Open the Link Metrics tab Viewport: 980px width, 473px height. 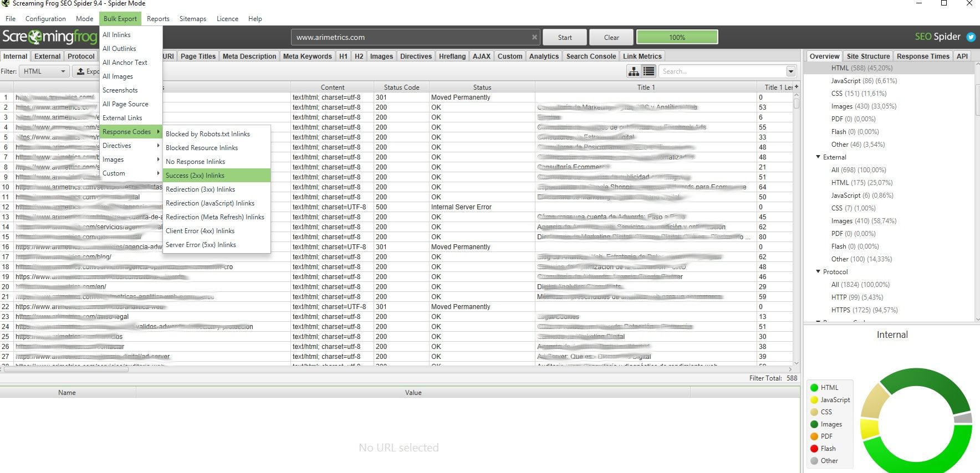(x=642, y=56)
